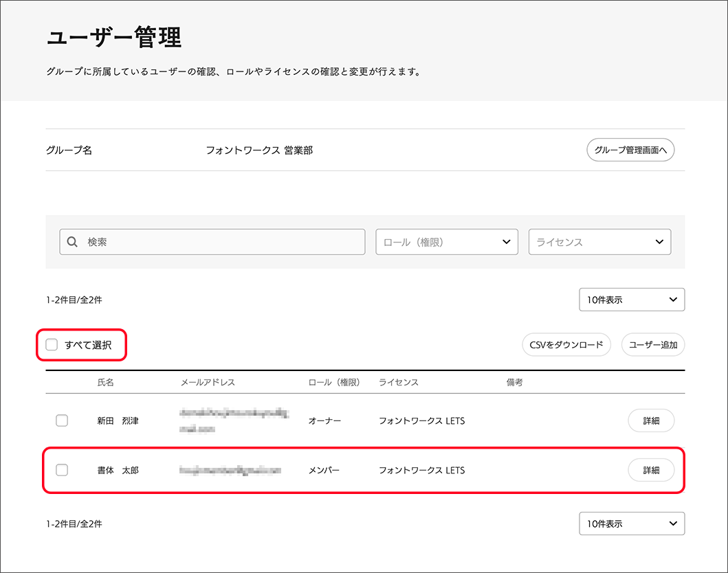Focus the 検索 search input field

click(x=220, y=242)
